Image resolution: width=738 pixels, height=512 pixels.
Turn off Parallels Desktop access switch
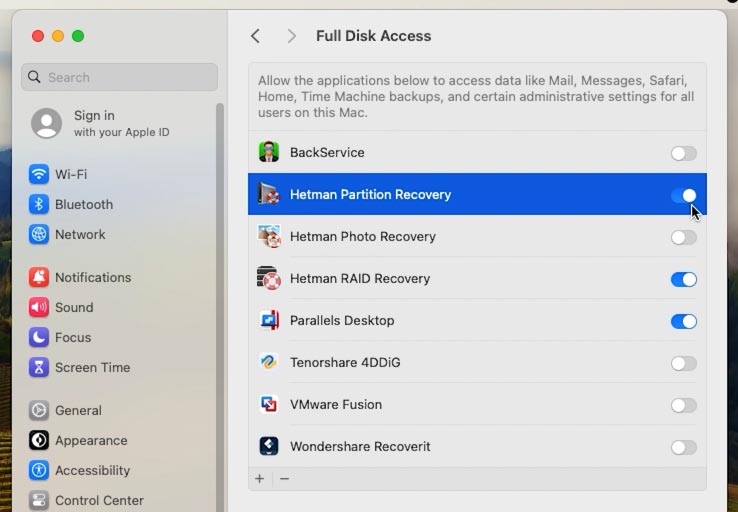click(683, 321)
